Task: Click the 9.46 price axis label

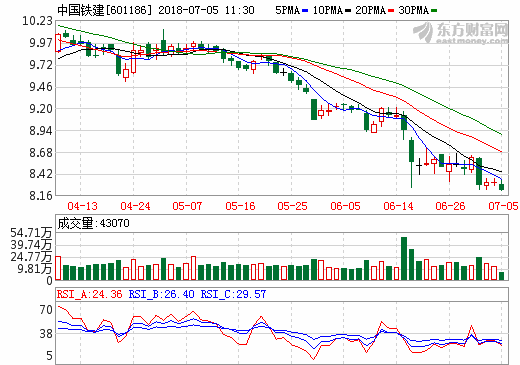Action: [x=41, y=87]
